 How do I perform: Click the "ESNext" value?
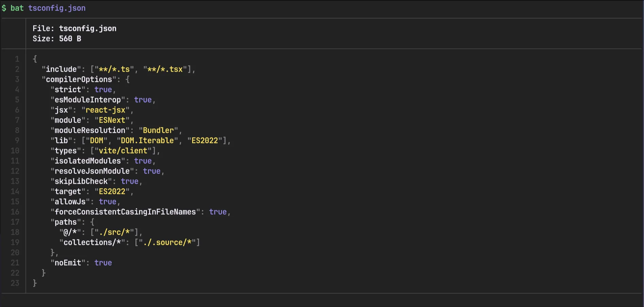pyautogui.click(x=112, y=120)
